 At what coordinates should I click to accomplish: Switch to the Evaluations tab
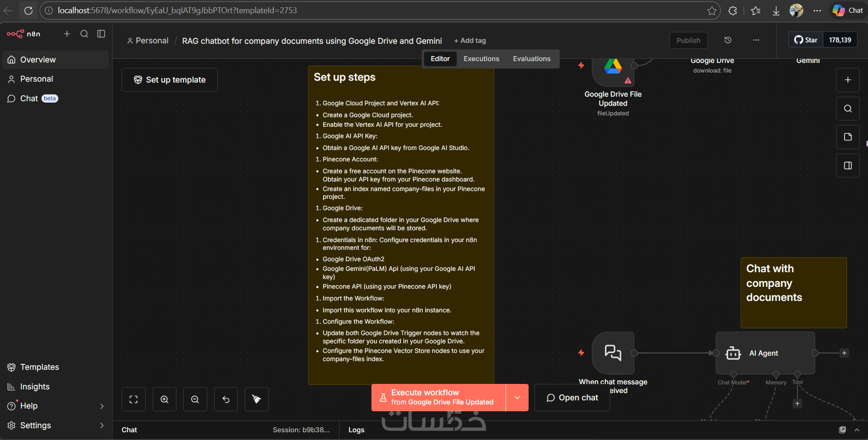(x=532, y=59)
